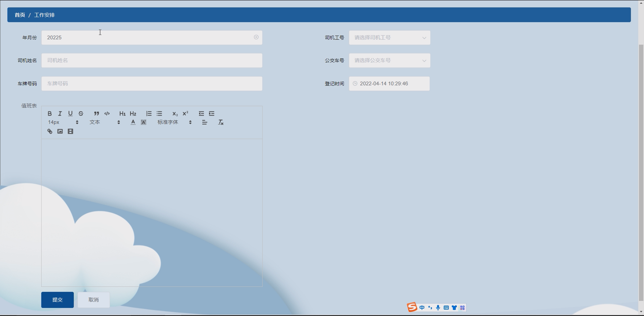This screenshot has width=644, height=316.
Task: Click the 年月份 input field
Action: [152, 38]
